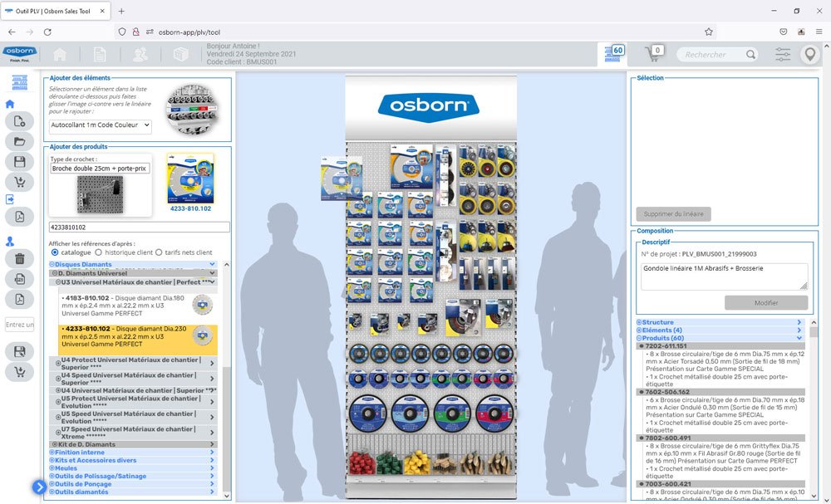Click the search magnifier icon
This screenshot has height=504, width=831.
pos(750,55)
